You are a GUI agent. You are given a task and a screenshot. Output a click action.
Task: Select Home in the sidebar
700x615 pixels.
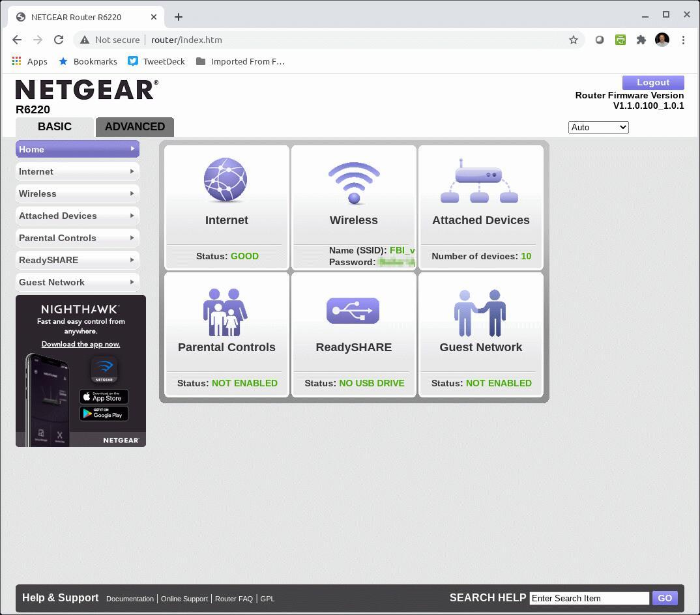[x=77, y=149]
